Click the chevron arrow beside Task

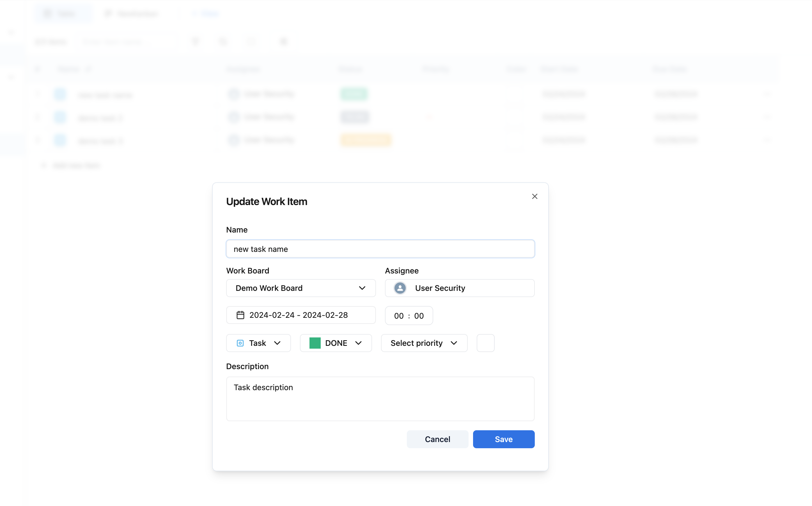tap(277, 343)
